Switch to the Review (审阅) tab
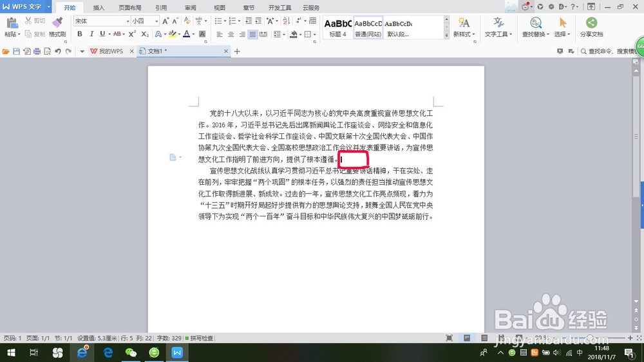This screenshot has height=362, width=644. (190, 7)
